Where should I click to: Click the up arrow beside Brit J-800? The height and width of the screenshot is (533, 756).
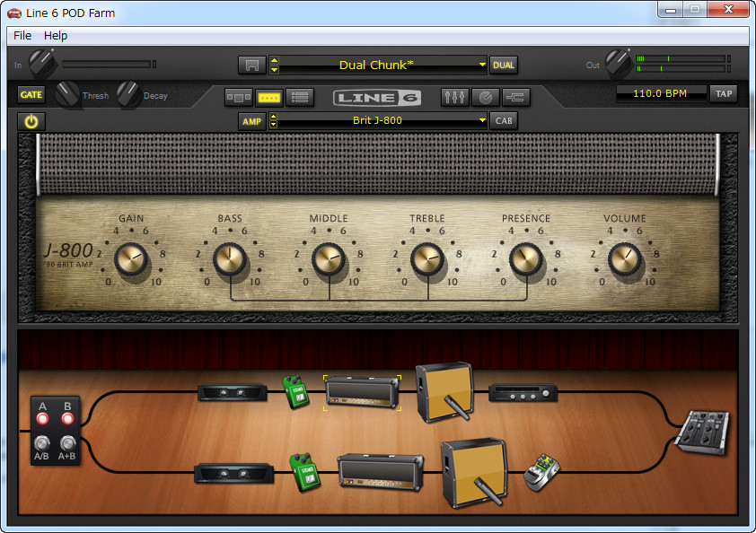click(273, 117)
